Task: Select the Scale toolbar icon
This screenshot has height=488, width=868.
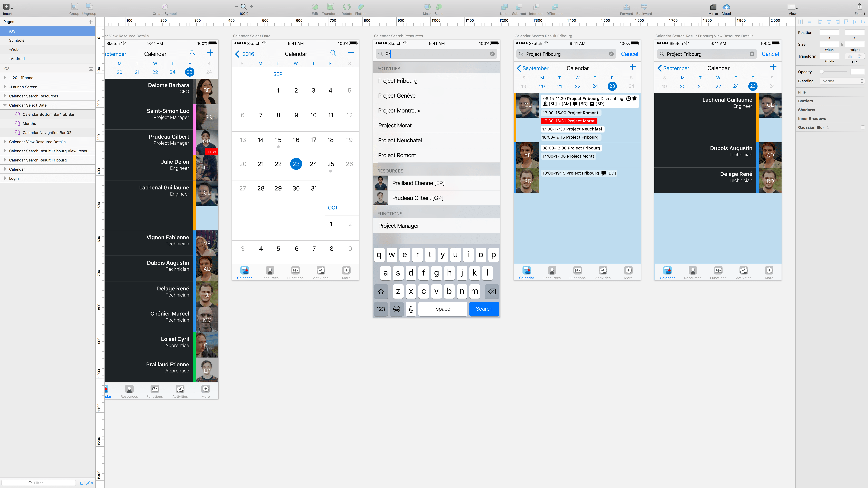Action: pyautogui.click(x=439, y=7)
